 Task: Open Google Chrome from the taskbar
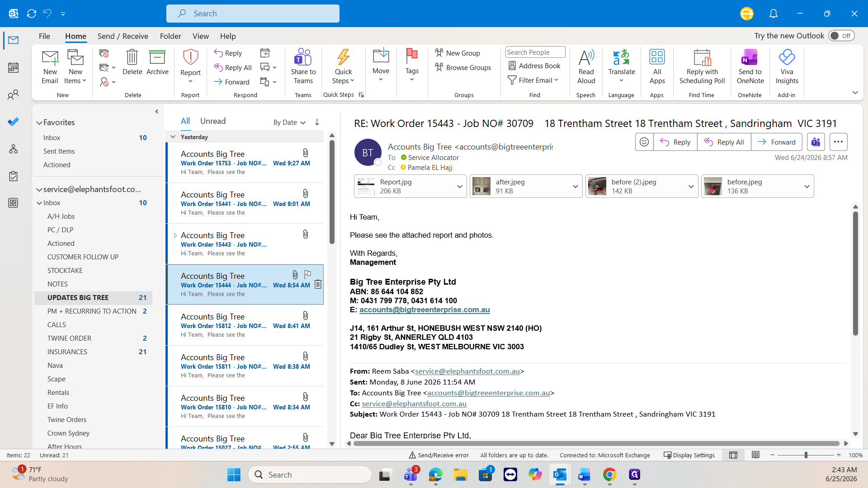[609, 474]
